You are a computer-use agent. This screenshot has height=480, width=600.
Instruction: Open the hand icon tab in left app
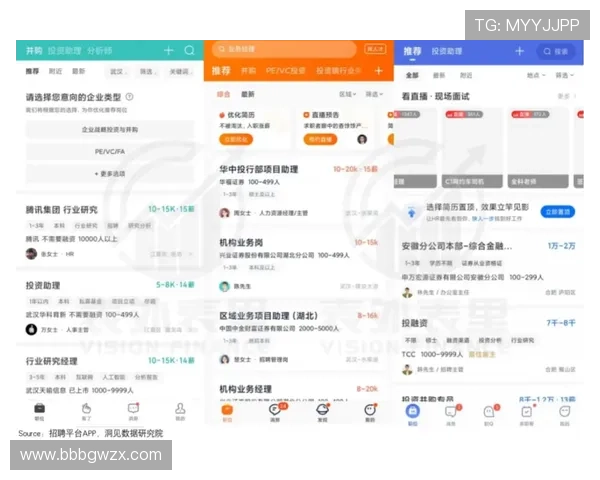click(x=87, y=408)
